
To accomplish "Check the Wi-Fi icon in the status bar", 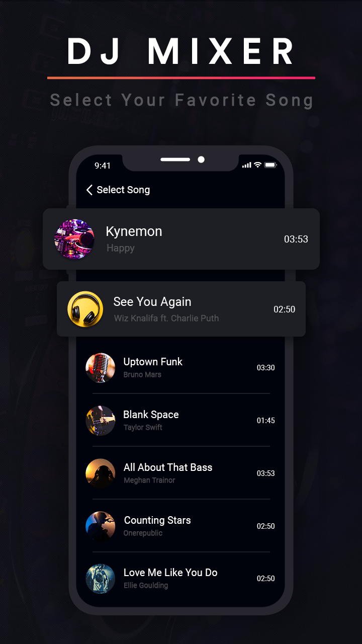I will [x=258, y=165].
